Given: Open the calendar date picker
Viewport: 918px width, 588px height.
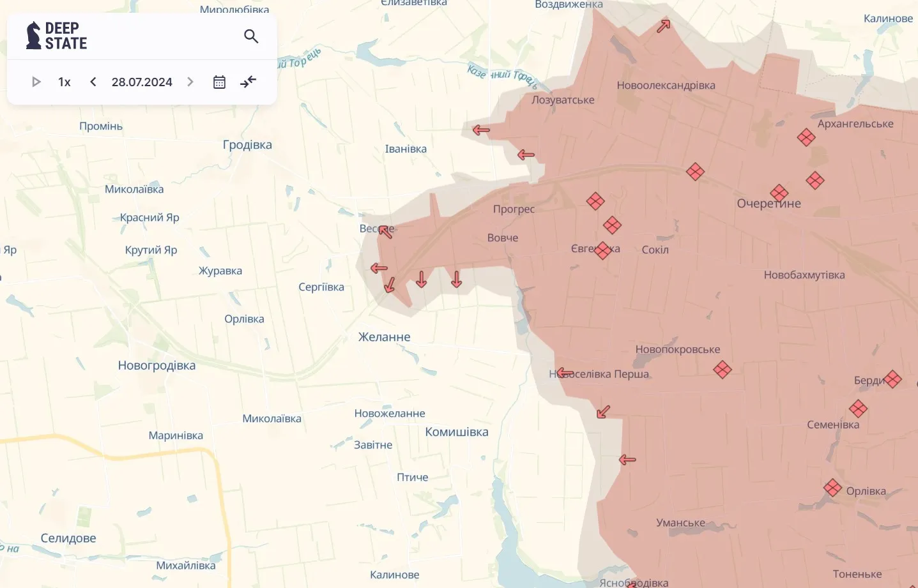Looking at the screenshot, I should pyautogui.click(x=219, y=82).
